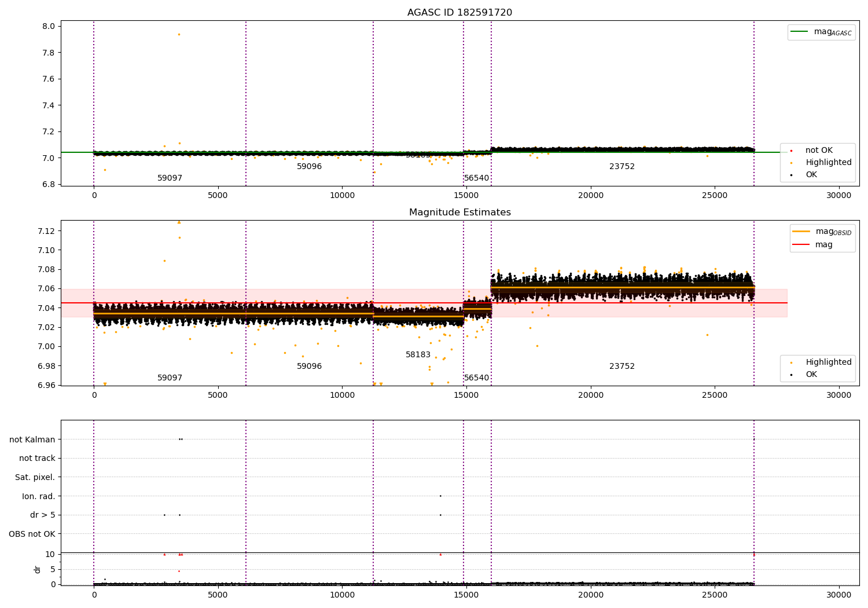Click the orange mag OBSID legend line sample
Viewport: 868px width, 608px height.
pyautogui.click(x=801, y=232)
